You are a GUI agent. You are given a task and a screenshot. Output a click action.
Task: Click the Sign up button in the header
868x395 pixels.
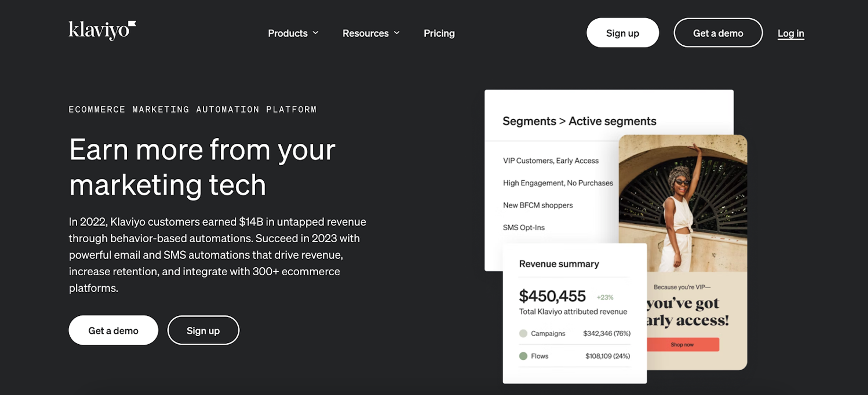coord(622,33)
